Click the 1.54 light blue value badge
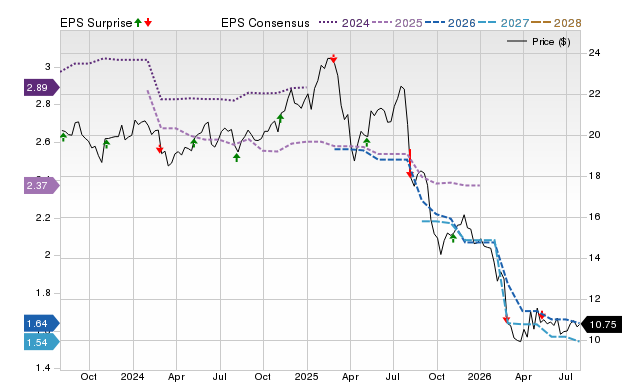640x382 pixels. (42, 342)
